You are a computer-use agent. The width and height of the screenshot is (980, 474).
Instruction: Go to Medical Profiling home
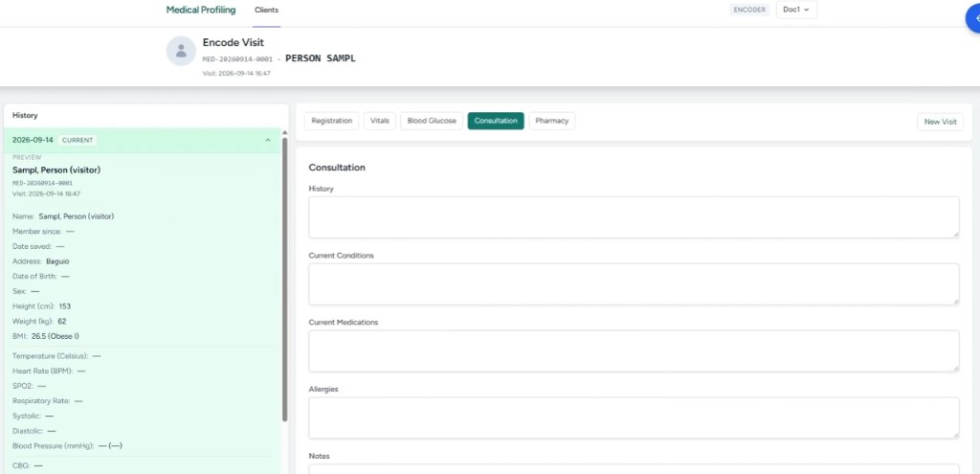(x=201, y=10)
